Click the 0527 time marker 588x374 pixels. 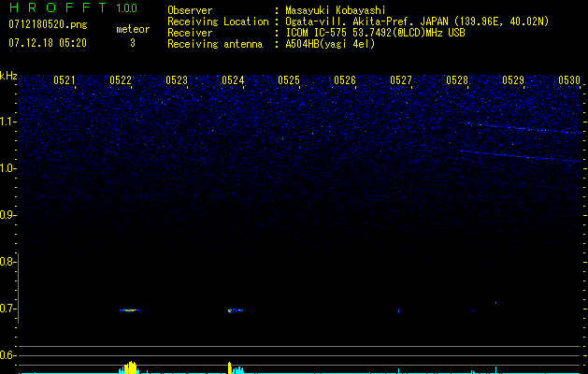[x=401, y=80]
